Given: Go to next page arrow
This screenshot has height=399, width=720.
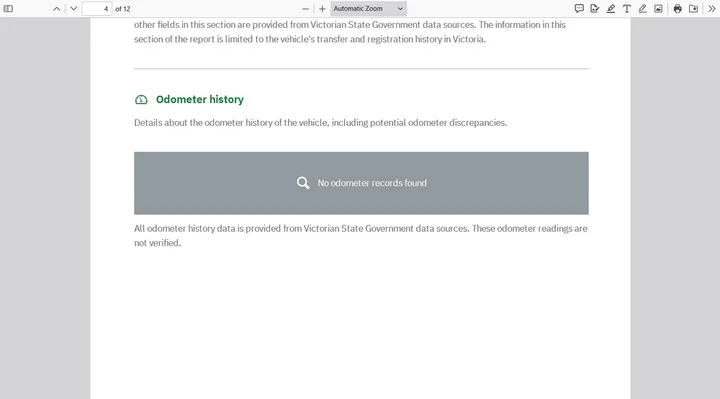Looking at the screenshot, I should click(73, 9).
